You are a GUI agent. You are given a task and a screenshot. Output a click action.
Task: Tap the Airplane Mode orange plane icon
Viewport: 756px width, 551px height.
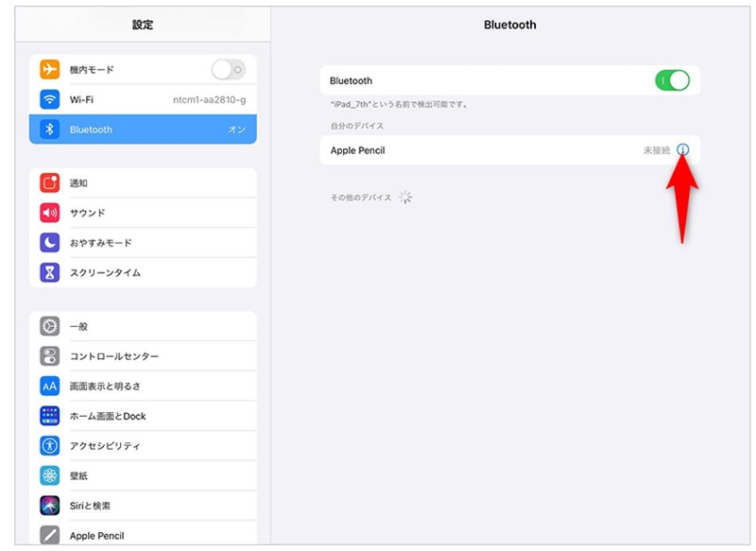tap(50, 69)
